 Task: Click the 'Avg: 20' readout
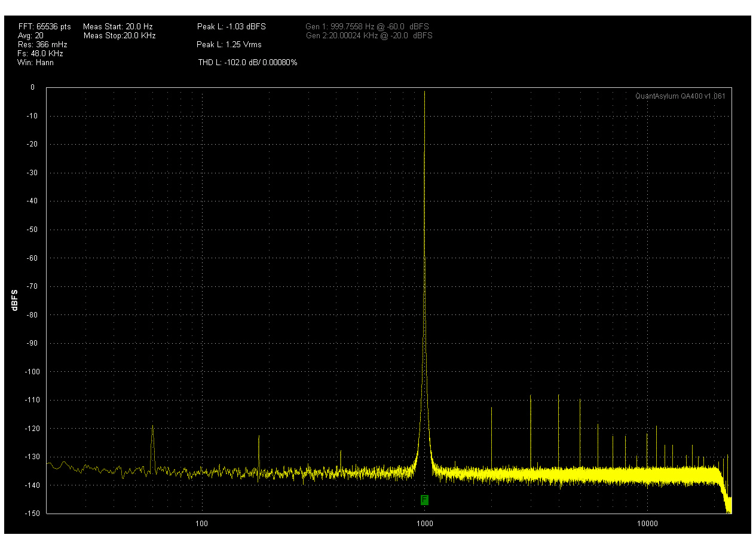click(x=30, y=36)
